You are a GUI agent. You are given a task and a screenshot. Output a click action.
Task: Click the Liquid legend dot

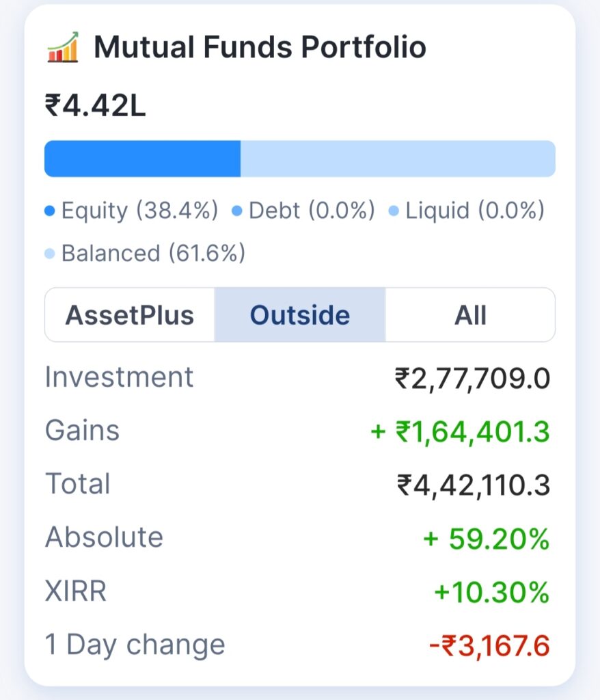click(x=394, y=211)
